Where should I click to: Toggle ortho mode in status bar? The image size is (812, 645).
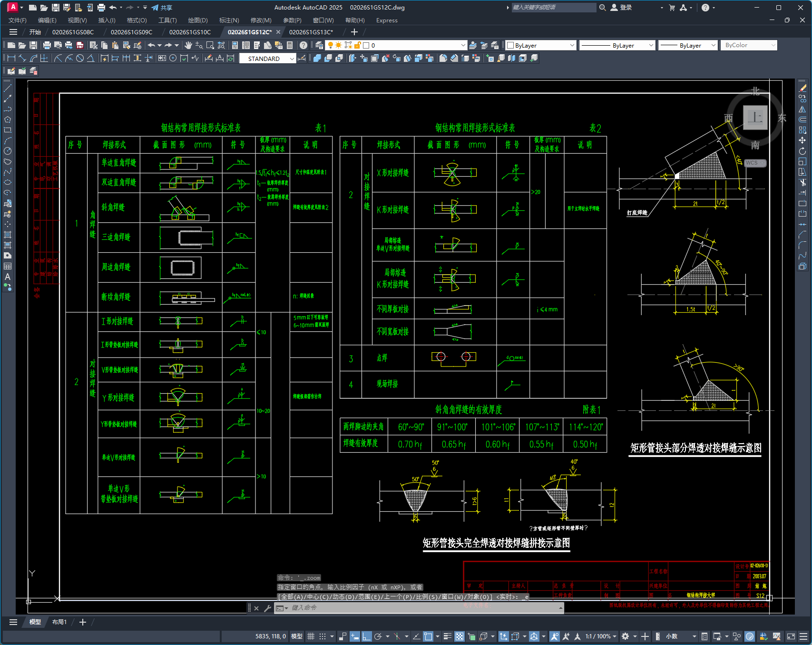pyautogui.click(x=367, y=636)
